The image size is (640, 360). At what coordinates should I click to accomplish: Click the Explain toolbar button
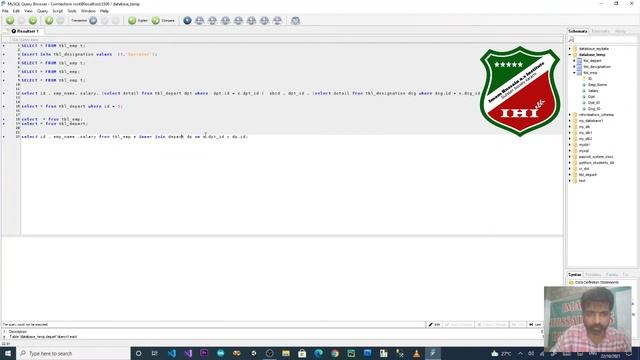pyautogui.click(x=138, y=20)
